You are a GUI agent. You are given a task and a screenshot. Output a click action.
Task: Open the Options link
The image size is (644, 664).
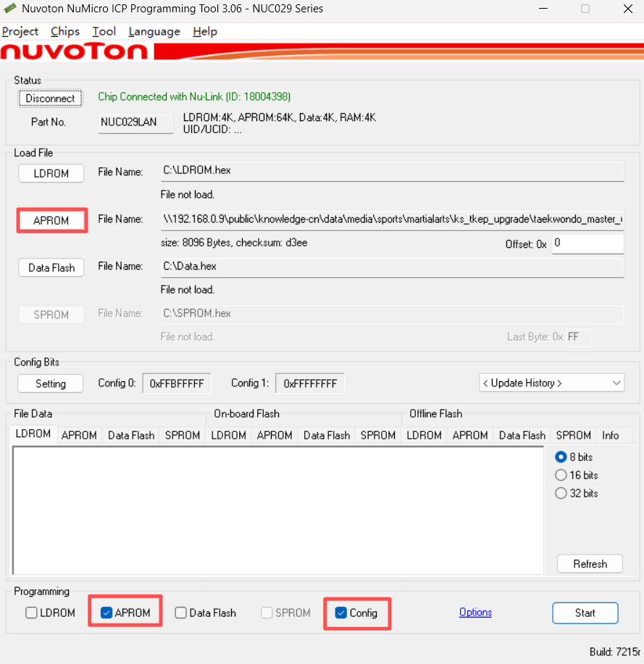coord(475,613)
